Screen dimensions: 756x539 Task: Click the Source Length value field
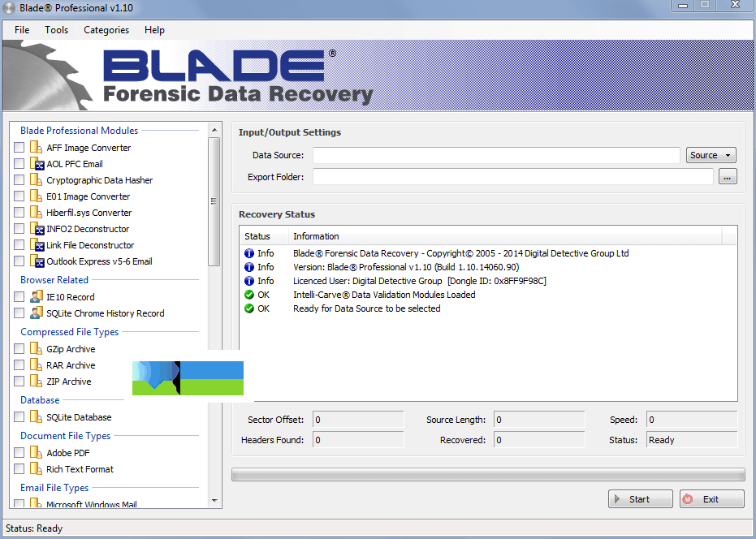click(x=539, y=420)
